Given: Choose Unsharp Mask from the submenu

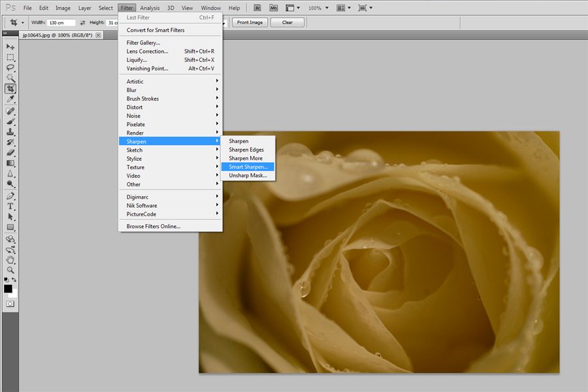Looking at the screenshot, I should click(x=248, y=176).
